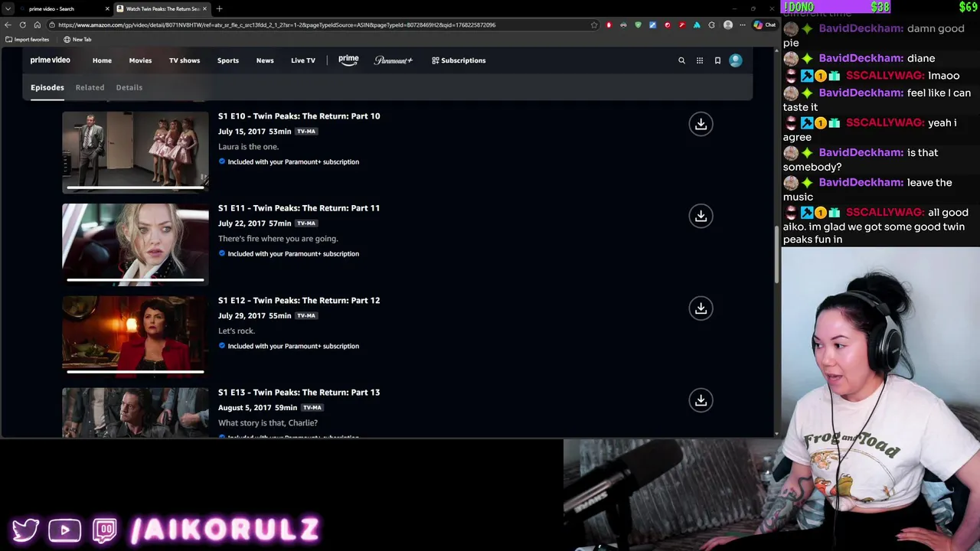This screenshot has width=980, height=551.
Task: Click description "Laura is the one."
Action: click(248, 147)
